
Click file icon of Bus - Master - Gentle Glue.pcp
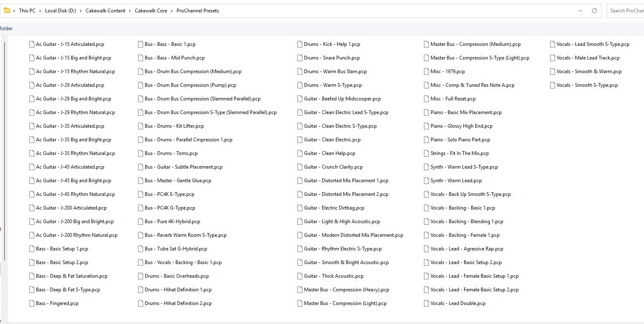pos(141,181)
